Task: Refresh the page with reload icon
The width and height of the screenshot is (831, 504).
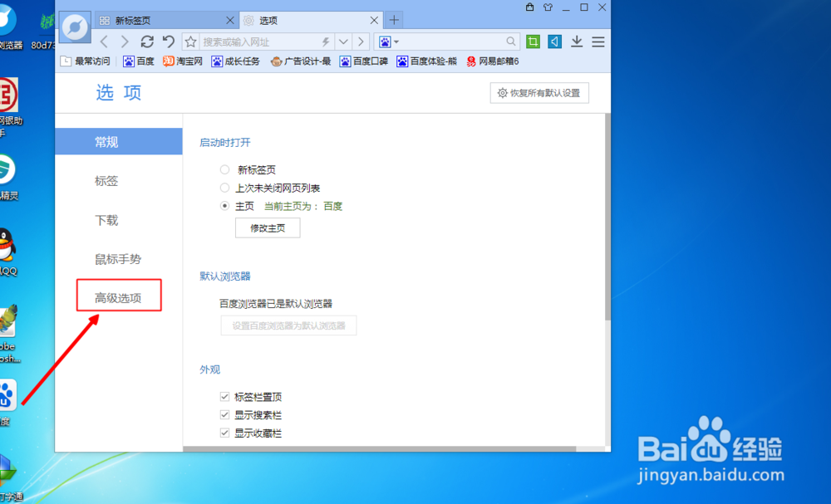Action: 147,42
